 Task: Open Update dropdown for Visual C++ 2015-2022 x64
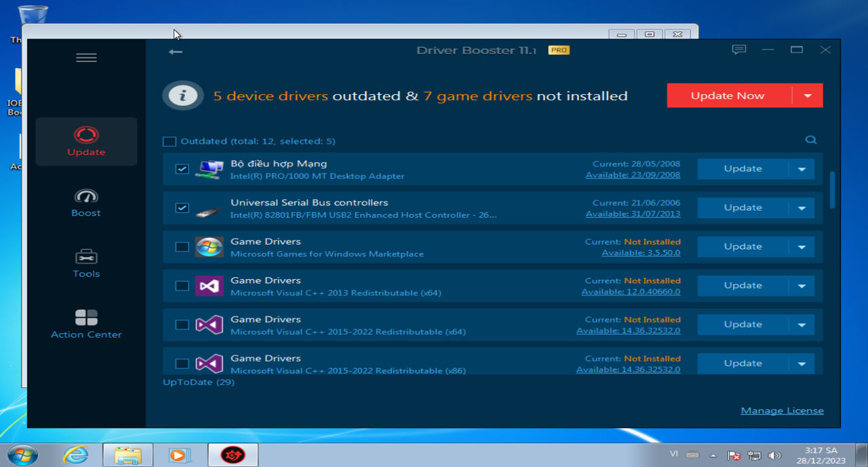pos(802,325)
